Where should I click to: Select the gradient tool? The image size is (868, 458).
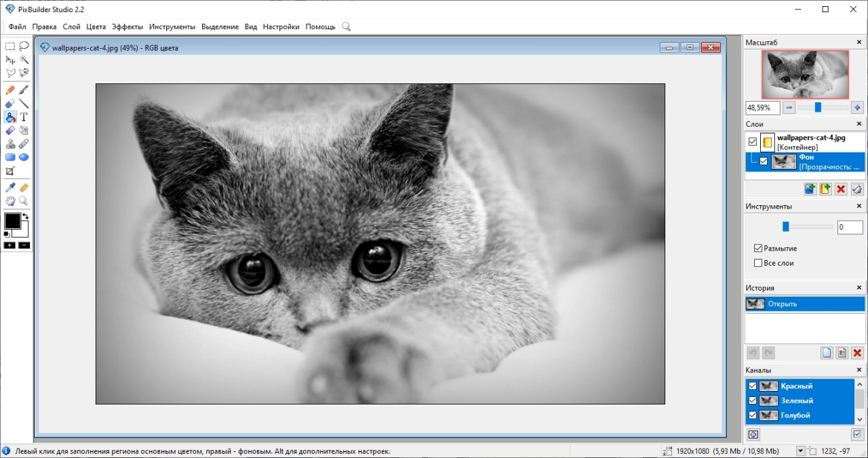[10, 130]
